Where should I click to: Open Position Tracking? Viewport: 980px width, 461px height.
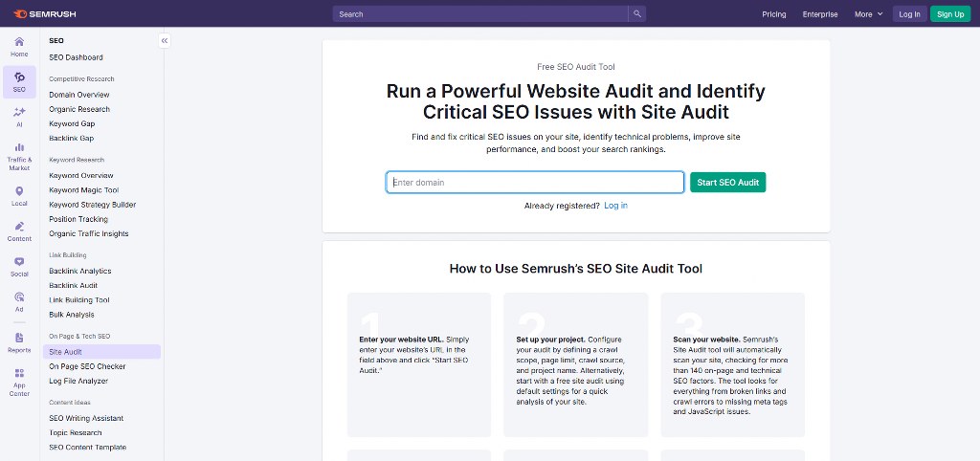point(78,219)
